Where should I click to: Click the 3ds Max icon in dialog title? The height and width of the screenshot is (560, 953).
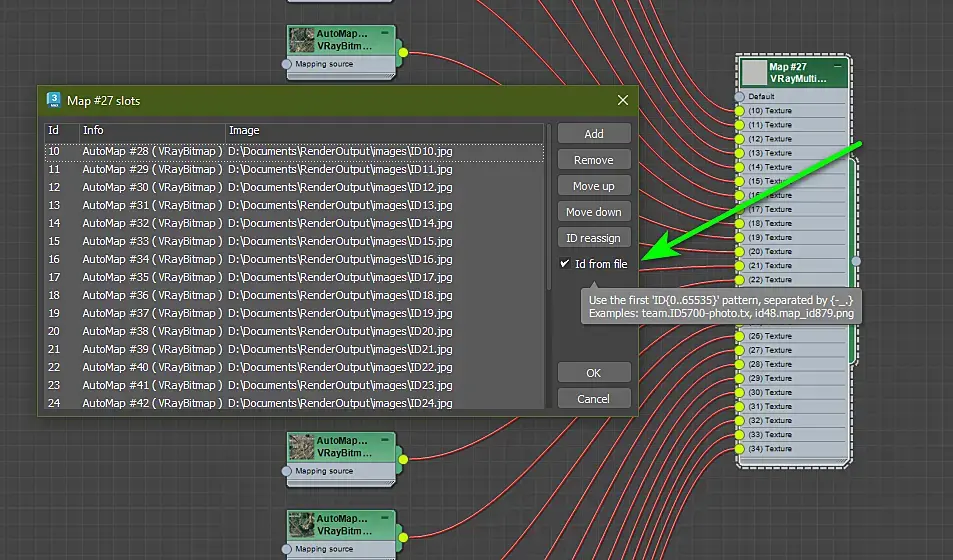[x=54, y=100]
